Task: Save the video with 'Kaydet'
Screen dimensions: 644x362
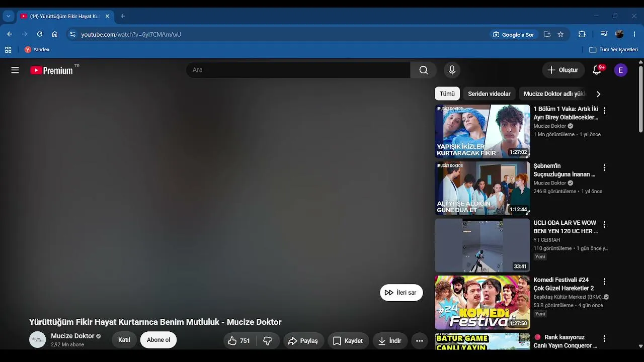Action: pos(348,341)
